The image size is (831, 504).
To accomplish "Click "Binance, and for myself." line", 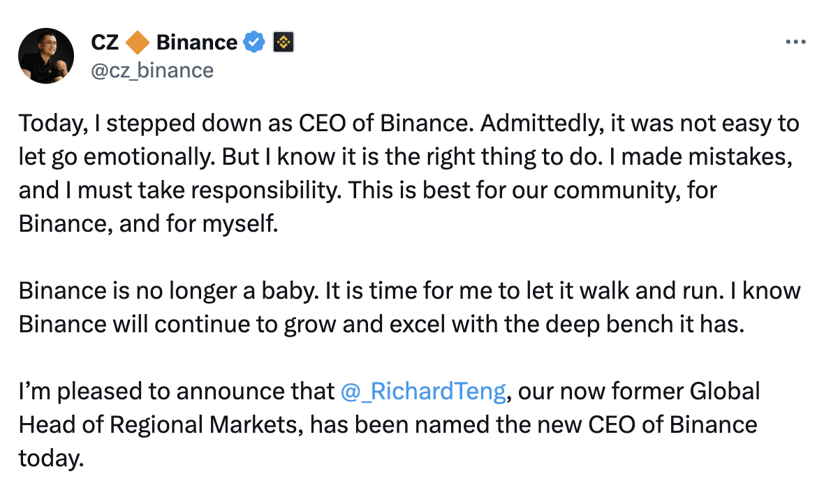I will click(x=148, y=224).
